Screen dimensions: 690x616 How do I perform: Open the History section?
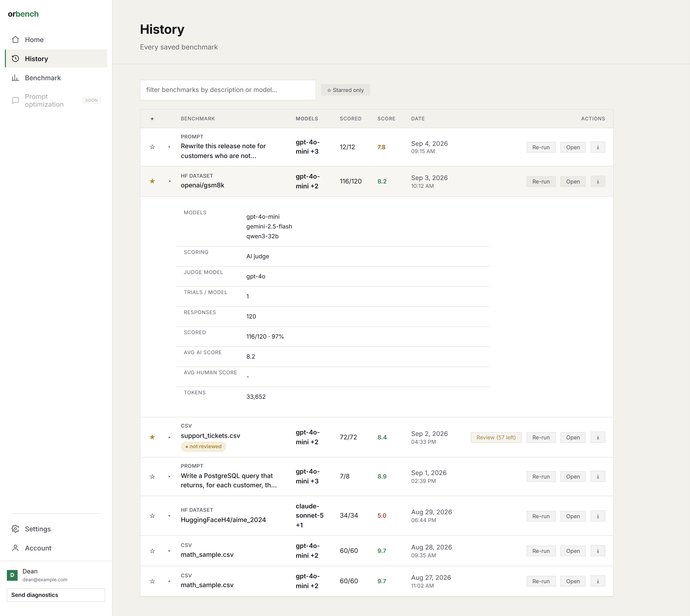(x=56, y=58)
